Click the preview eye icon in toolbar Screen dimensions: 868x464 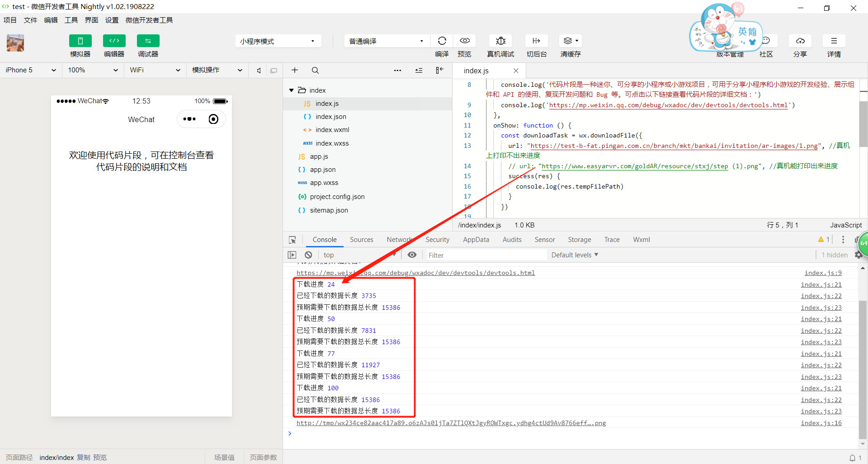pos(464,41)
